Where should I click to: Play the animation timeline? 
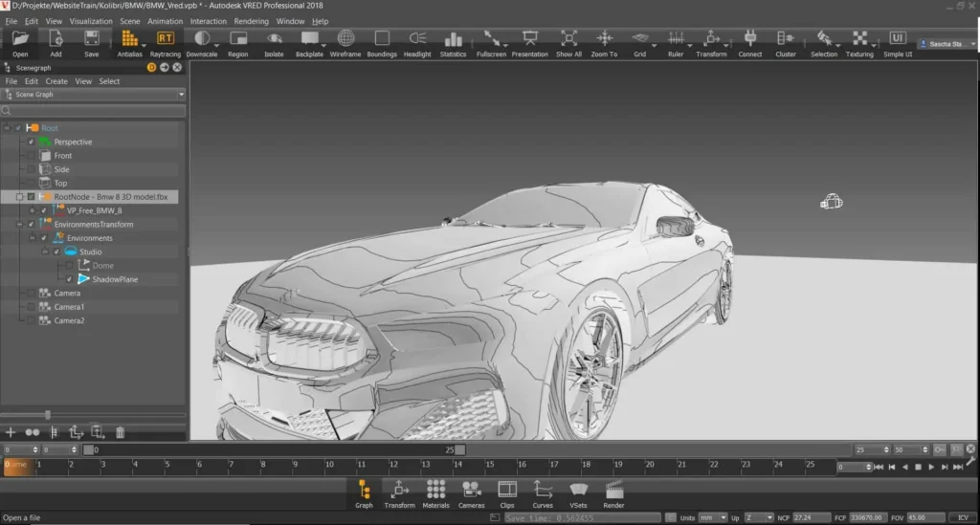coord(931,467)
